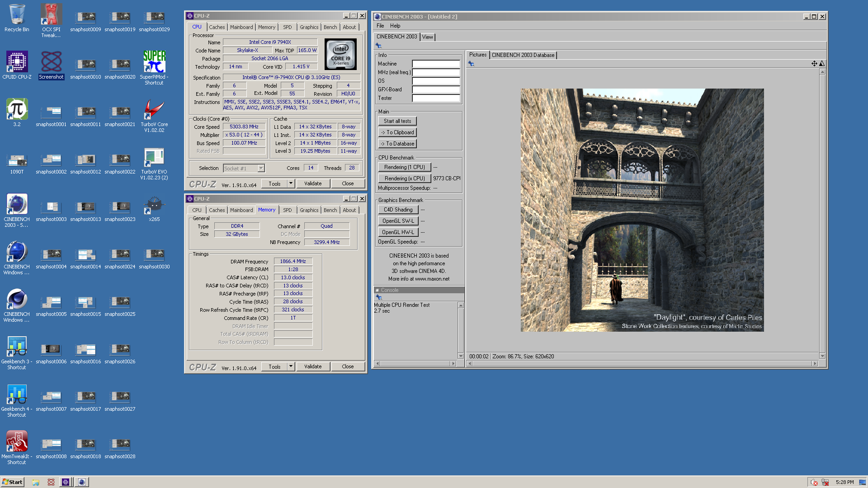Open TurboV EVO V1.02.23 icon
The height and width of the screenshot is (488, 868).
154,164
